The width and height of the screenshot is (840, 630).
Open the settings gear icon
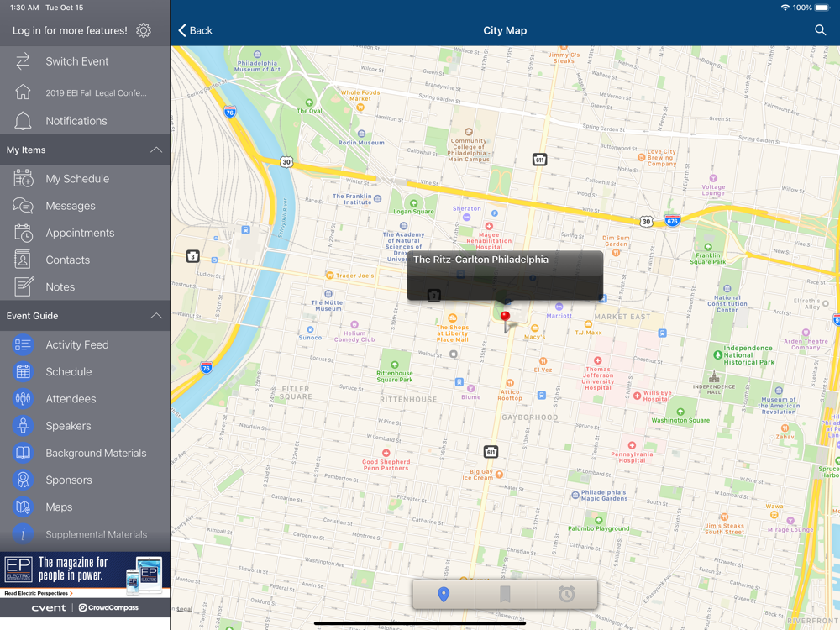click(x=144, y=30)
